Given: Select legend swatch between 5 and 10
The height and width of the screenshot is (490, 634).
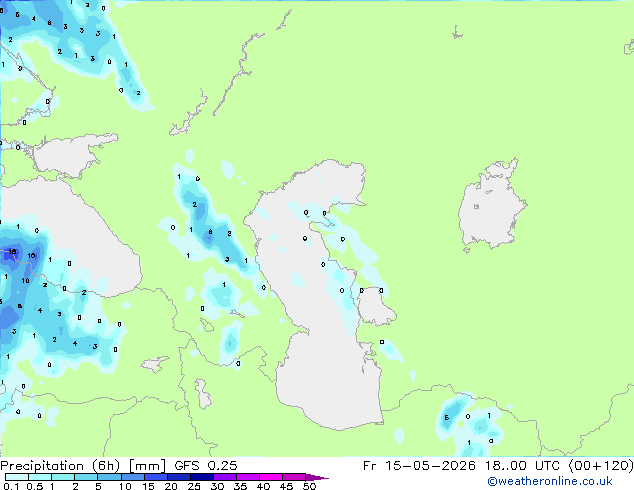Looking at the screenshot, I should [x=109, y=477].
